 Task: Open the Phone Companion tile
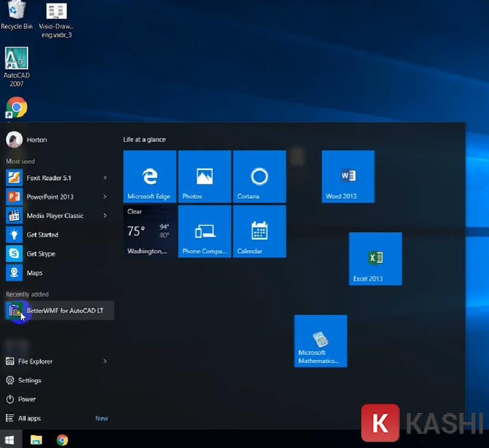point(204,232)
